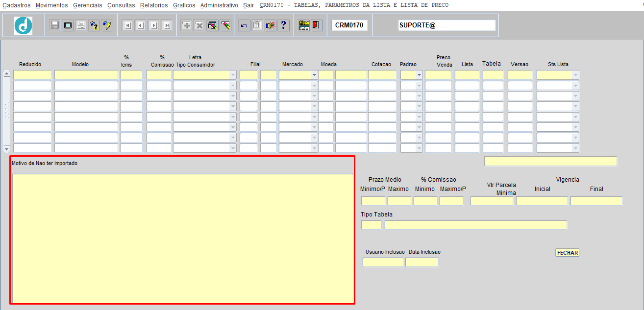Image resolution: width=644 pixels, height=310 pixels.
Task: Click the FECHAR button
Action: [568, 253]
